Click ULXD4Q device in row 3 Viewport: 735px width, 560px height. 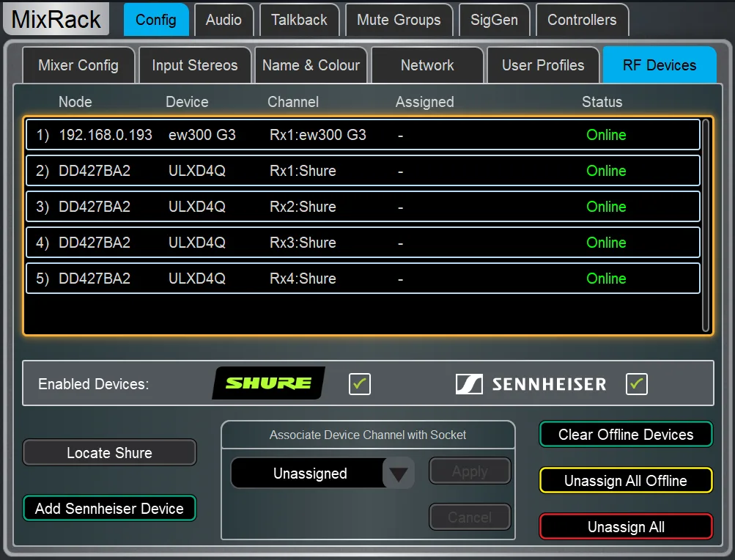(197, 207)
